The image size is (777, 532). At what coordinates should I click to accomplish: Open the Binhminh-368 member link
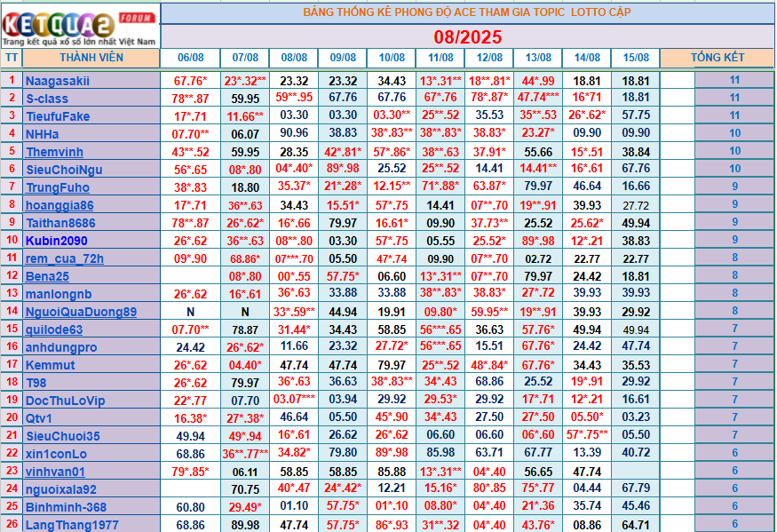pyautogui.click(x=66, y=507)
